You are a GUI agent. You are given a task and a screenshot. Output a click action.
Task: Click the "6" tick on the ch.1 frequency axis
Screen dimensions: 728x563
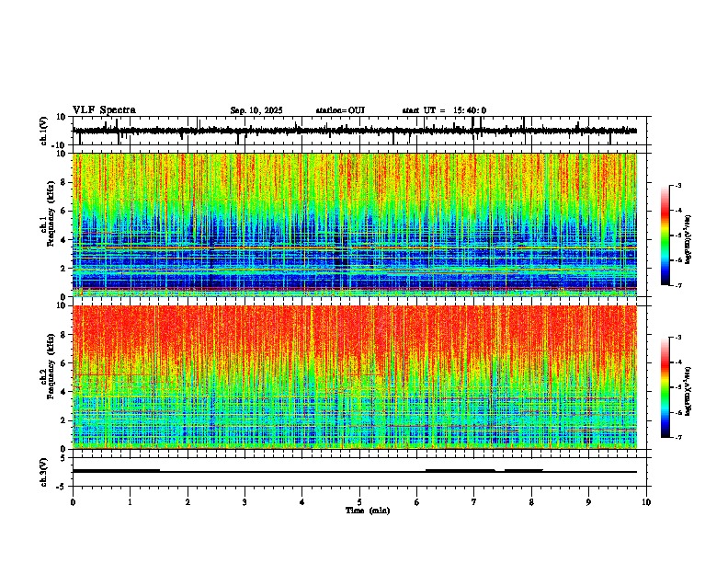(x=63, y=212)
